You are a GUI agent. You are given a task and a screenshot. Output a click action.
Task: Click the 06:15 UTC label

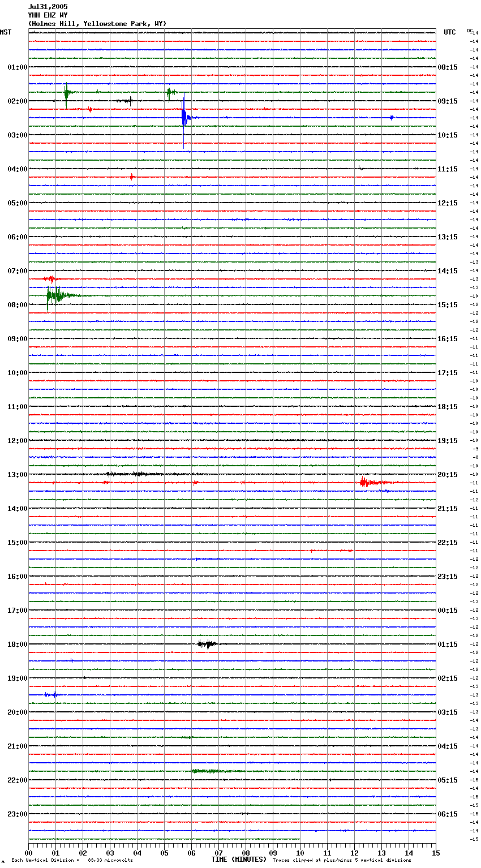point(448,814)
